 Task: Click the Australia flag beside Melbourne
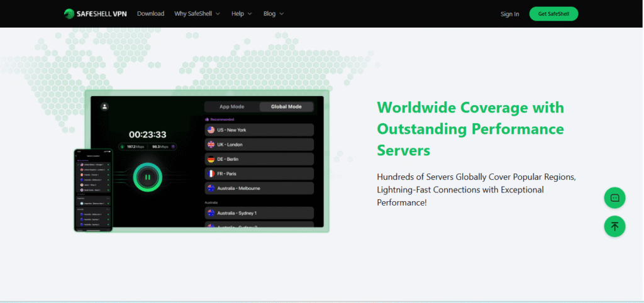coord(211,188)
